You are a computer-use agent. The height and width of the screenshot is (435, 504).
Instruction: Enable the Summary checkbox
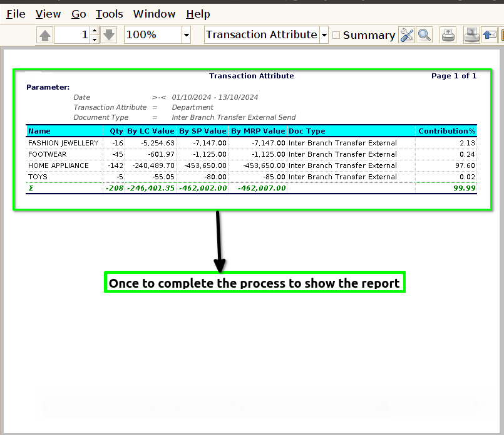[x=336, y=35]
